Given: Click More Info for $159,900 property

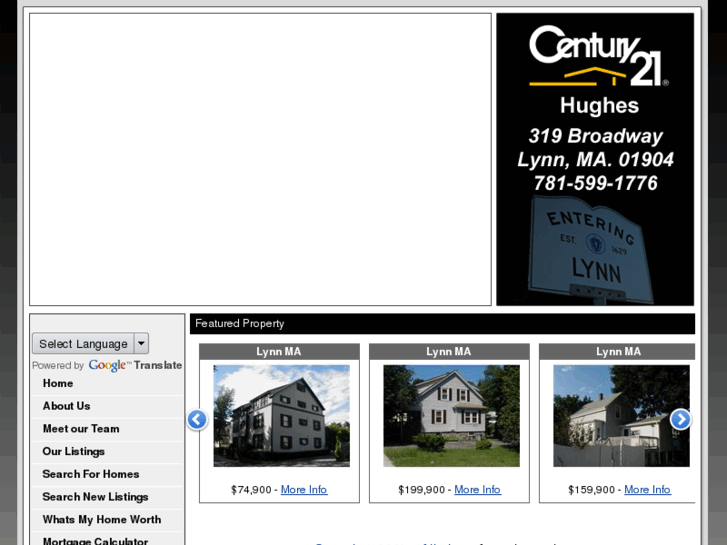Looking at the screenshot, I should click(647, 489).
